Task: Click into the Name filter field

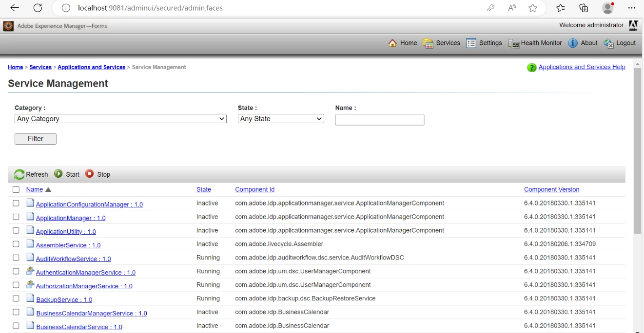Action: (380, 120)
